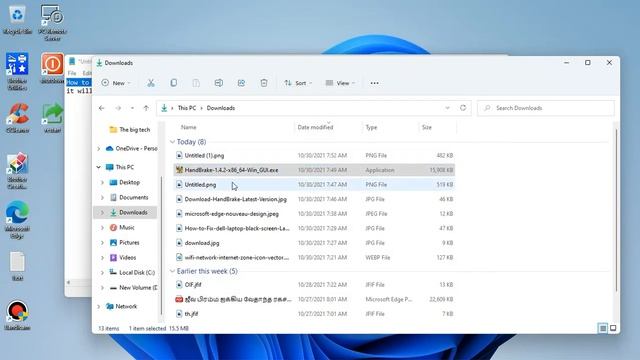640x360 pixels.
Task: Click the Paste icon in Explorer toolbar
Action: coord(196,83)
